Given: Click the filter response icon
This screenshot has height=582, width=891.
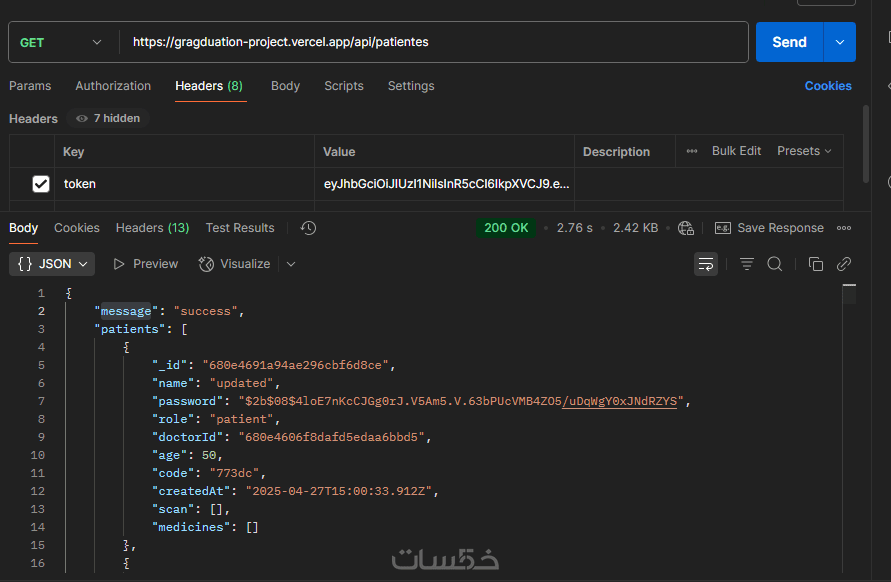Looking at the screenshot, I should click(747, 264).
